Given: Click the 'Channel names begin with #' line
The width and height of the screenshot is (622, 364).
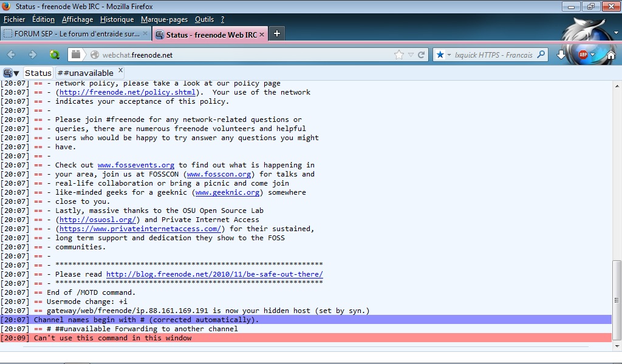Looking at the screenshot, I should (x=306, y=320).
